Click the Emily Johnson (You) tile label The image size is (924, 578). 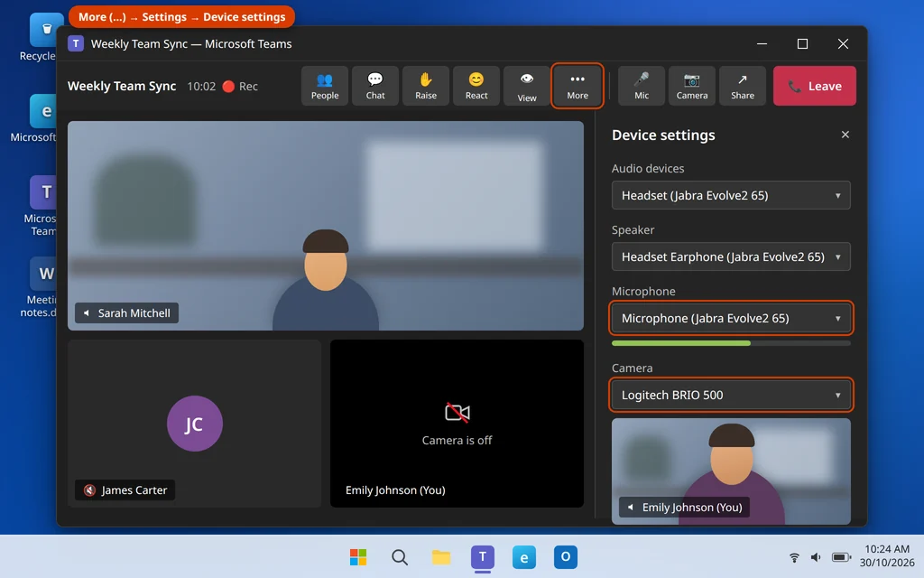(x=395, y=490)
